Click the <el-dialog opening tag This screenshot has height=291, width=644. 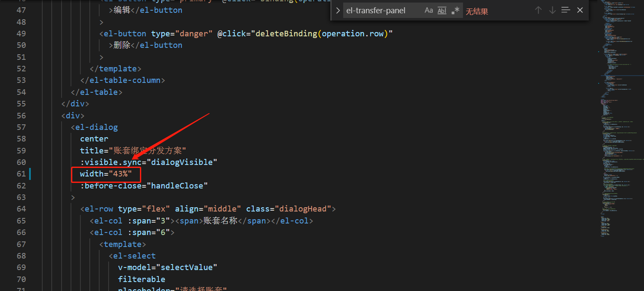94,127
